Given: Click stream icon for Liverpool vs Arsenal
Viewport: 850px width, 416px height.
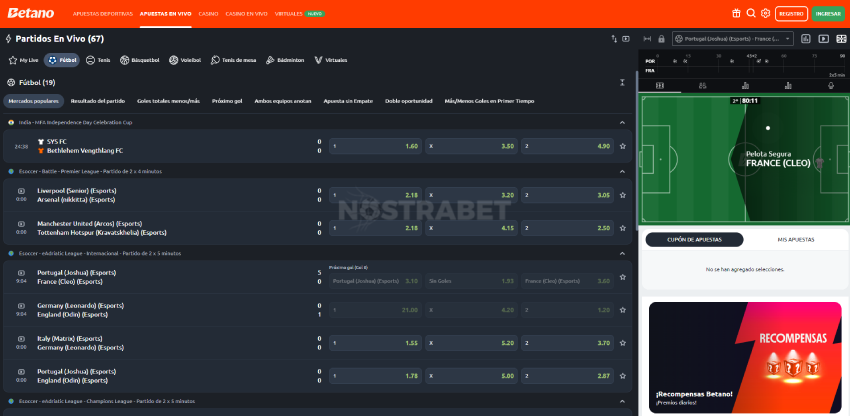Looking at the screenshot, I should (21, 191).
